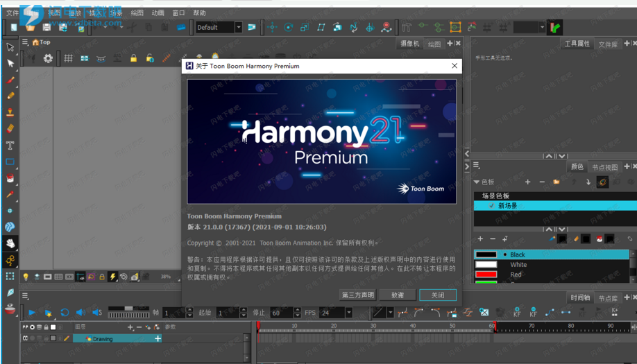Open the colour view hamburger menu

coord(477,166)
